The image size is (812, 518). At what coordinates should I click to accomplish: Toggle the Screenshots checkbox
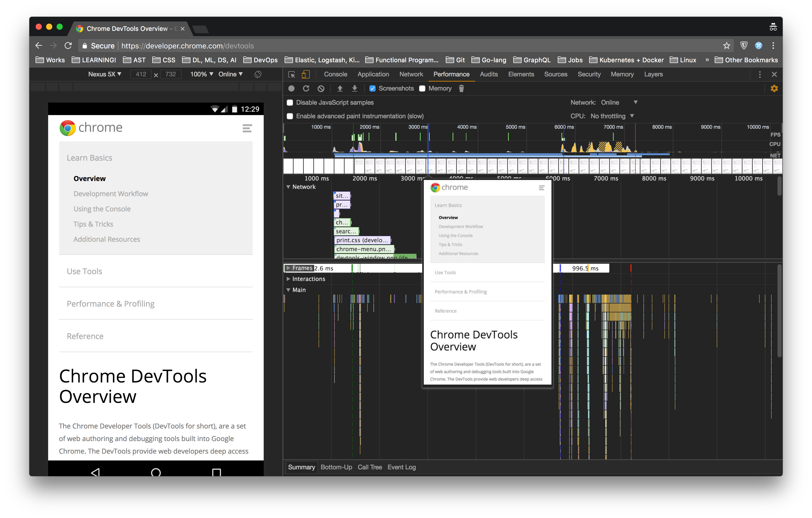tap(372, 88)
